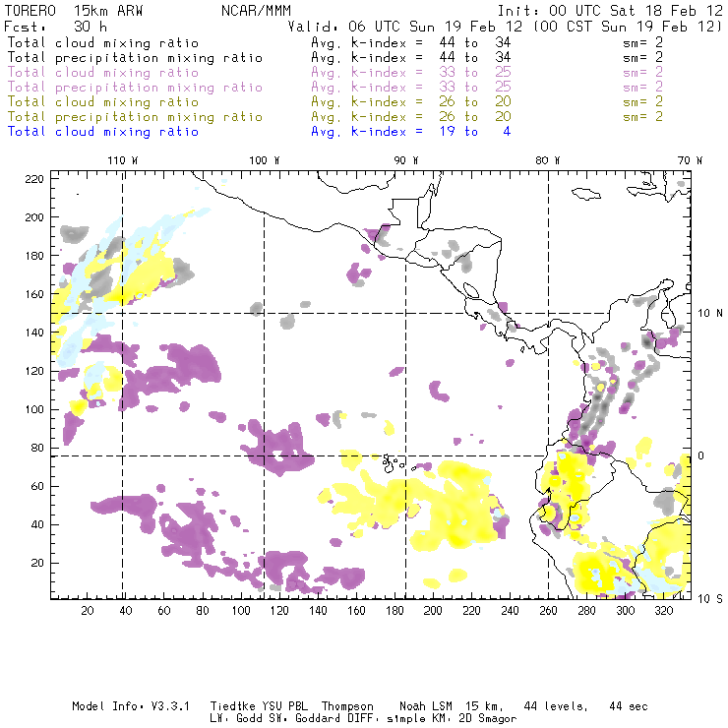Select the '100 W' longitude label
This screenshot has height=728, width=728.
point(265,160)
